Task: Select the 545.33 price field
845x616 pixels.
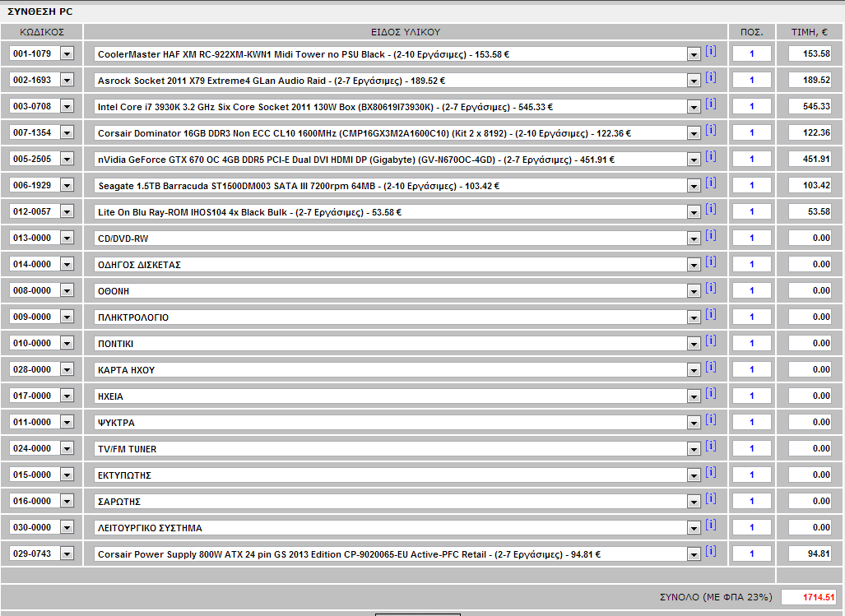Action: point(810,107)
